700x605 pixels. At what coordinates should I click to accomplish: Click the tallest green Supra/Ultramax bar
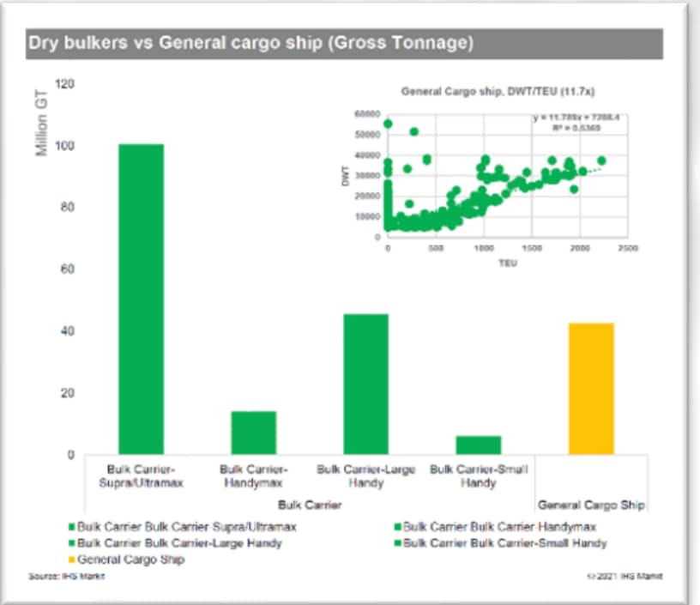[141, 299]
